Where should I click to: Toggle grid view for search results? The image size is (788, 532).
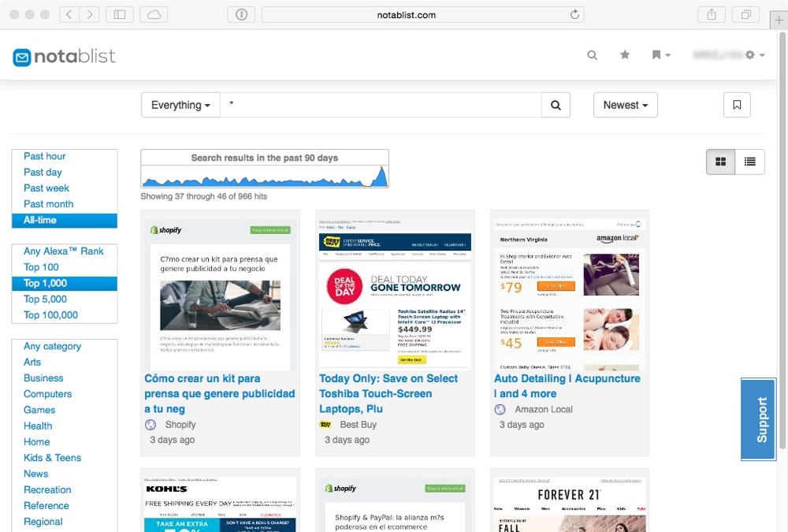(719, 161)
